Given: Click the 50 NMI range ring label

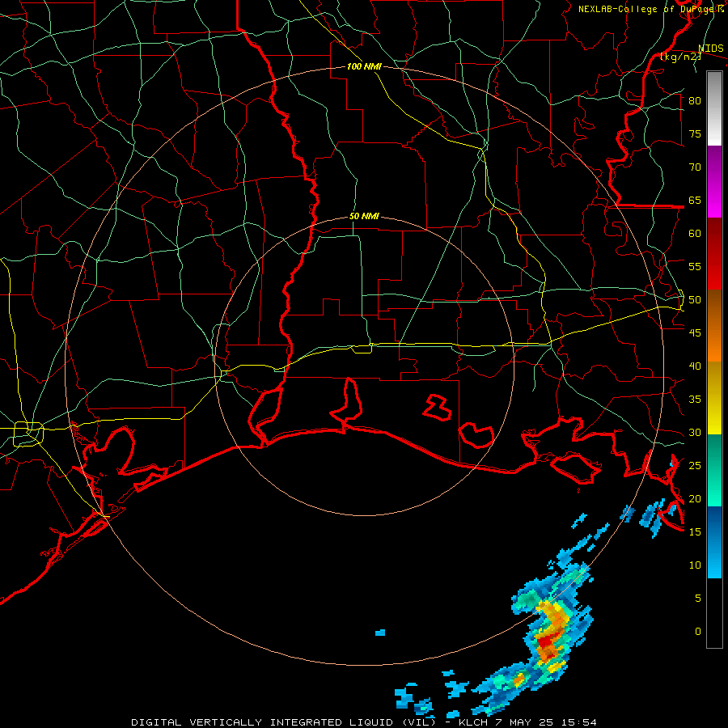Looking at the screenshot, I should coord(364,216).
